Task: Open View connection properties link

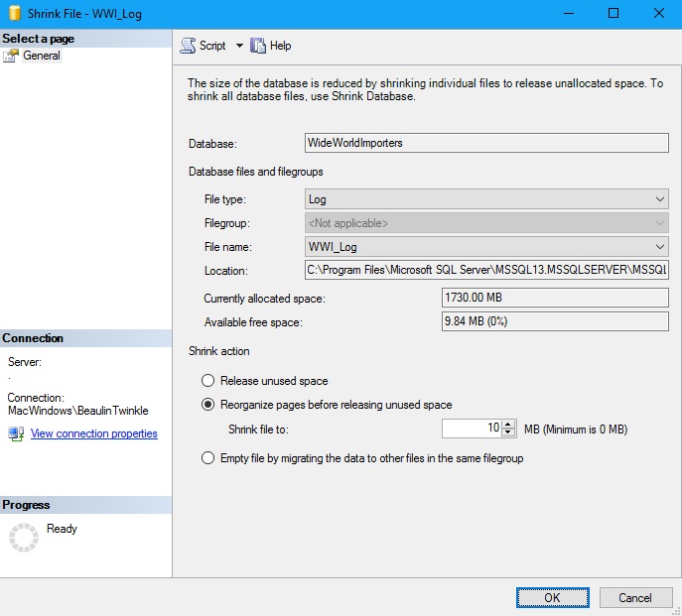Action: tap(93, 433)
